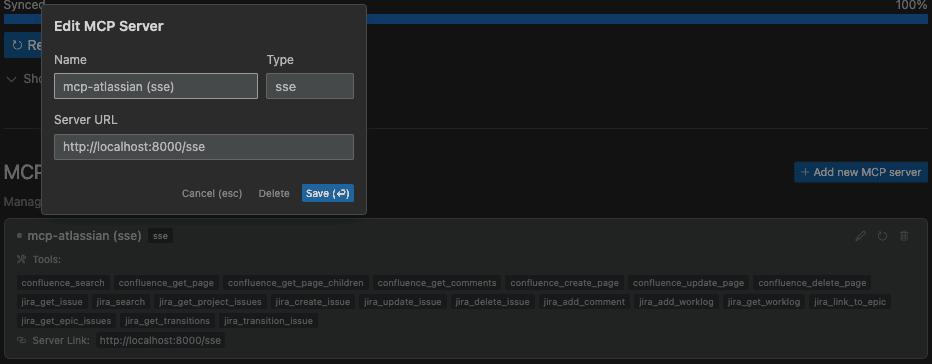Click the confluence_get_comments tool tag
932x364 pixels.
click(437, 283)
